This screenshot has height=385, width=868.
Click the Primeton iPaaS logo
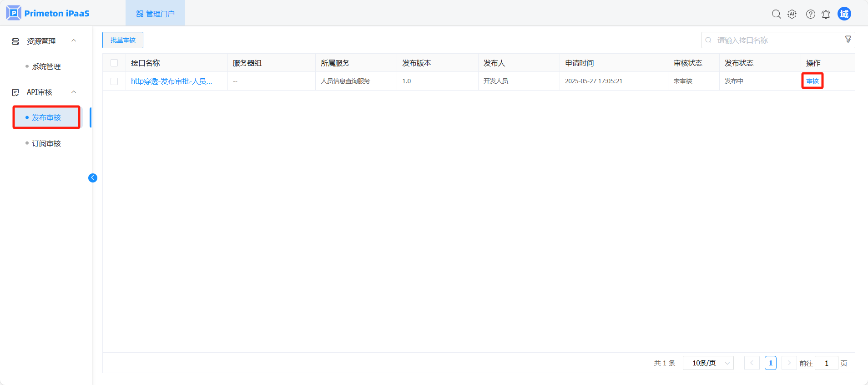(x=48, y=13)
